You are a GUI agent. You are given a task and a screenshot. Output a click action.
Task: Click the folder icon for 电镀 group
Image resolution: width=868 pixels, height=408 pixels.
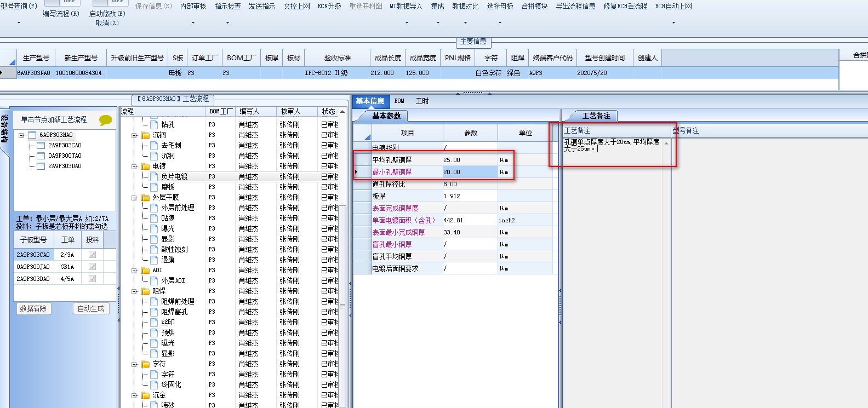point(145,166)
